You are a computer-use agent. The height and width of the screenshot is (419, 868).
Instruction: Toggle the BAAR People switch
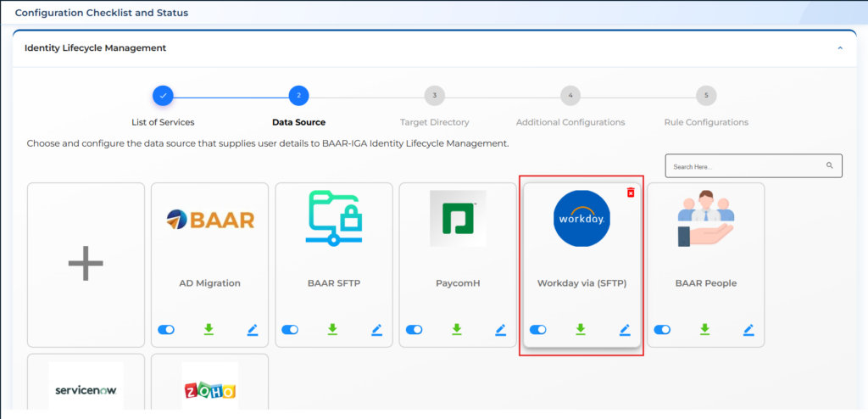tap(662, 330)
